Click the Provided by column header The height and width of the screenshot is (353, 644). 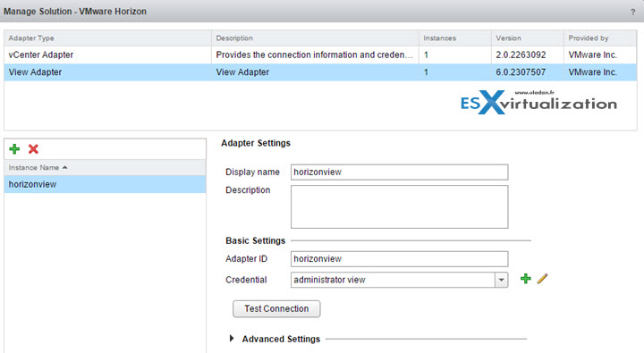(600, 38)
